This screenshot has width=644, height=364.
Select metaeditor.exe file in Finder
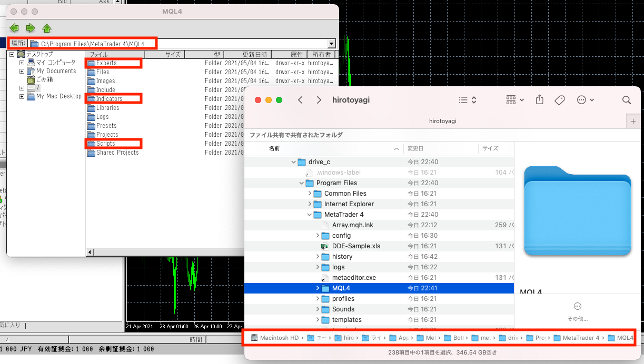tap(353, 278)
